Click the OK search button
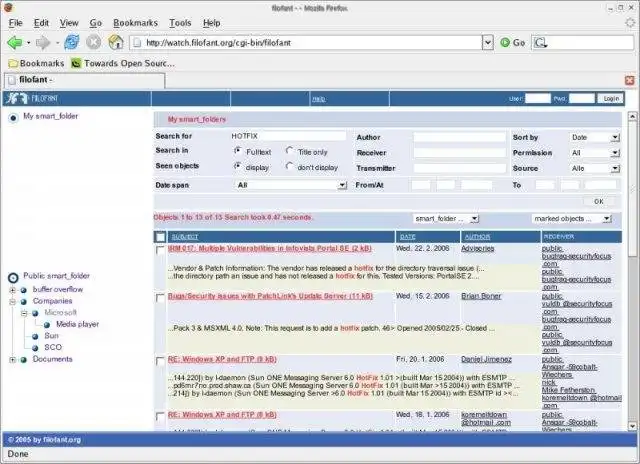This screenshot has width=640, height=464. pos(599,202)
